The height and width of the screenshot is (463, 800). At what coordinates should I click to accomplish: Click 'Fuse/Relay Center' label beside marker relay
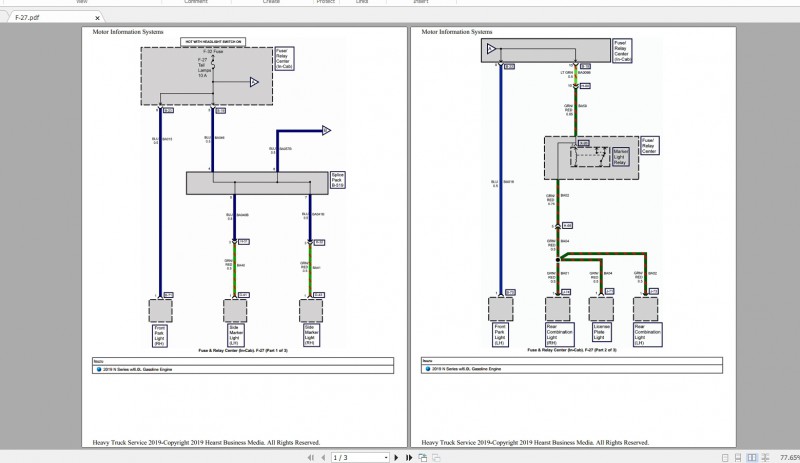pyautogui.click(x=649, y=145)
